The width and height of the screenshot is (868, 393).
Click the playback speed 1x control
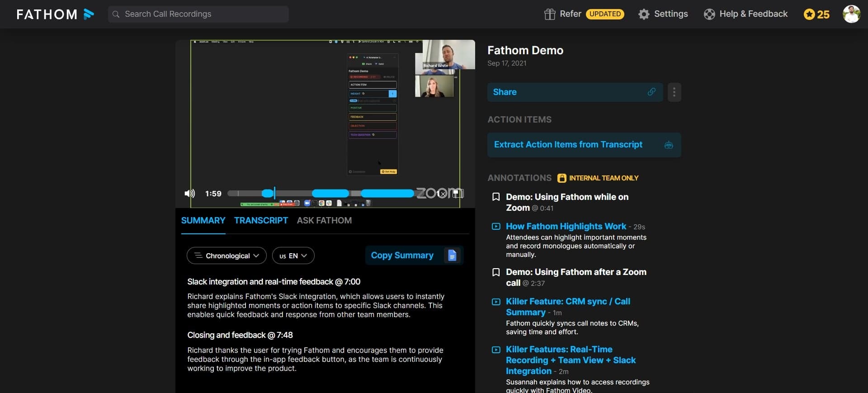pos(441,194)
